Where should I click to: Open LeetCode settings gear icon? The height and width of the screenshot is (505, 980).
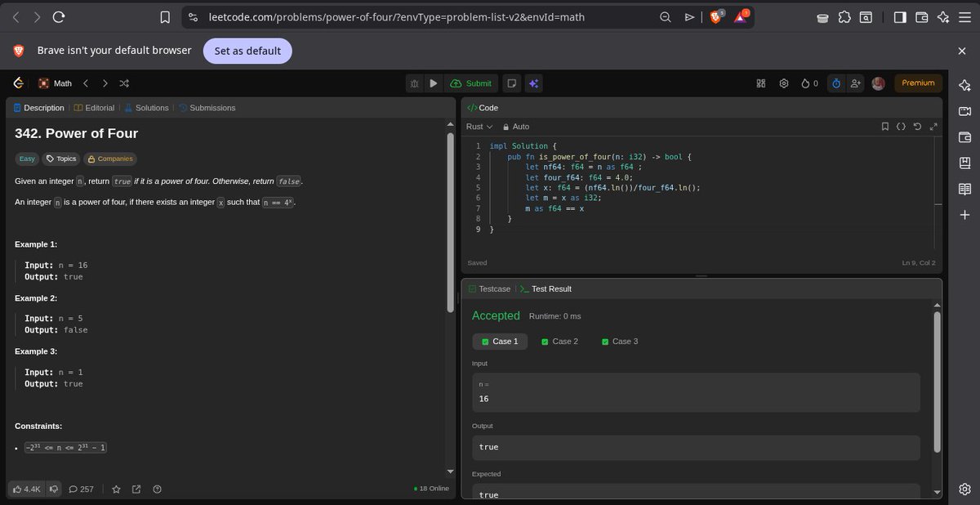[x=784, y=83]
